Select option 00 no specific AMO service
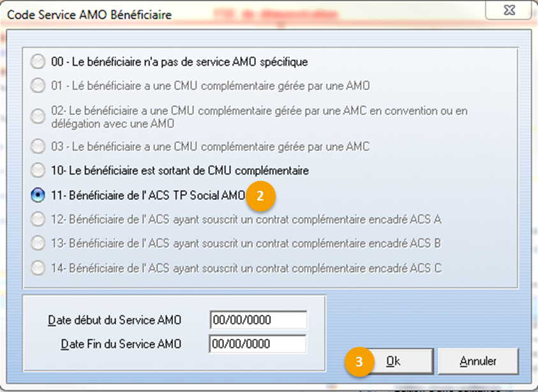 click(x=38, y=62)
